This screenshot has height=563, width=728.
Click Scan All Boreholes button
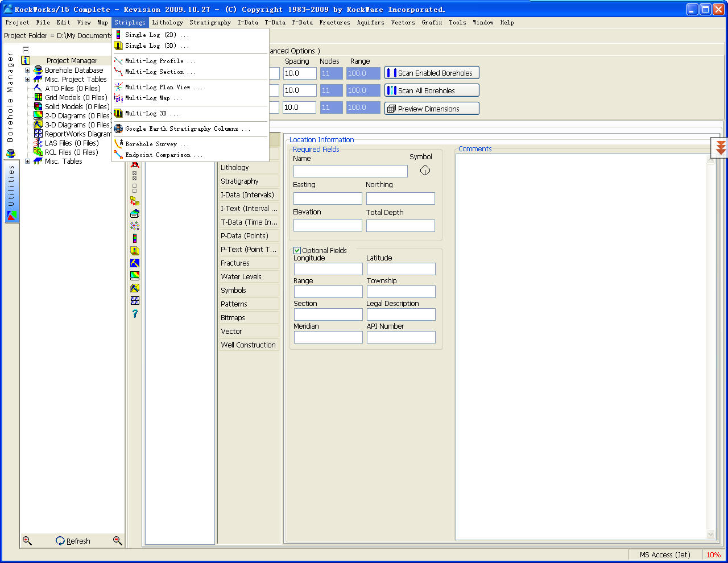point(432,90)
